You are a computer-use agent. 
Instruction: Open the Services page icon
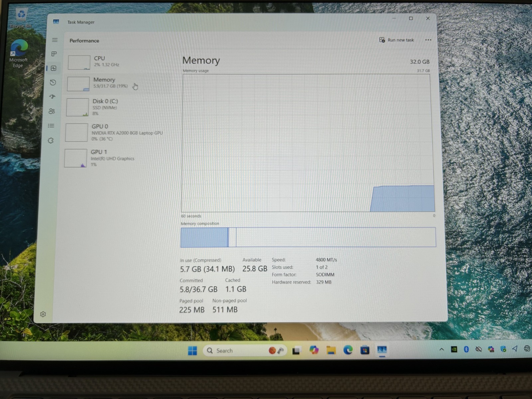click(x=51, y=140)
